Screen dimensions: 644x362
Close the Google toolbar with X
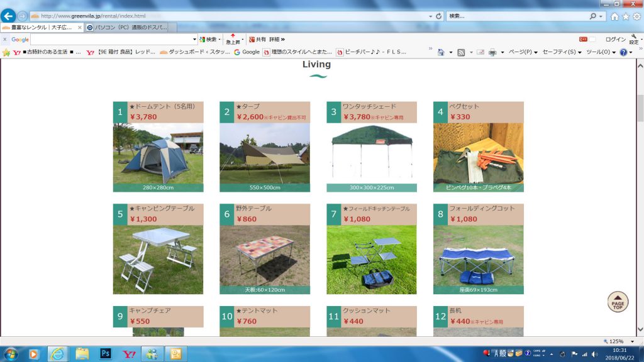[x=4, y=40]
